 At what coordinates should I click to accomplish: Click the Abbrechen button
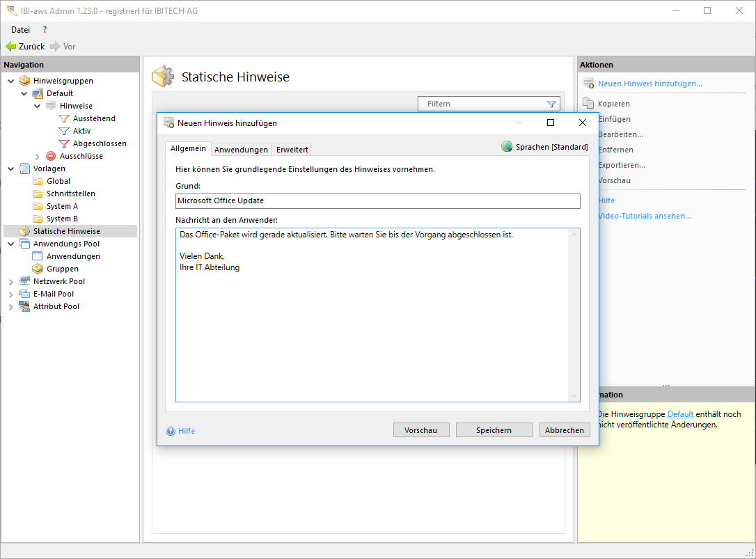[565, 430]
